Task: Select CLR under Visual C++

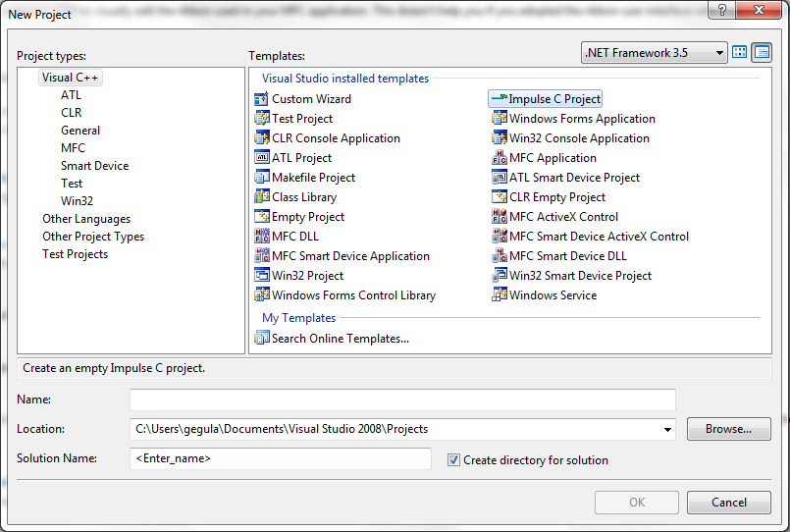Action: 71,113
